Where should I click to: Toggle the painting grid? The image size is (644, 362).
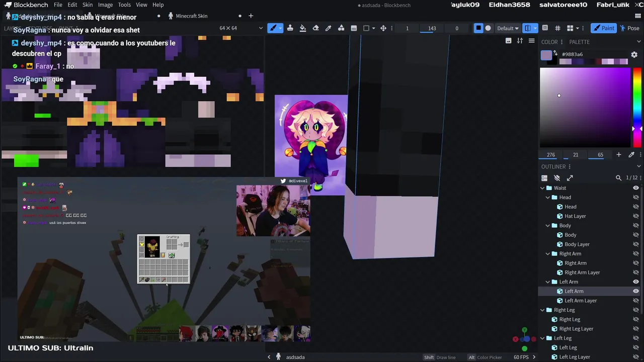pyautogui.click(x=557, y=28)
